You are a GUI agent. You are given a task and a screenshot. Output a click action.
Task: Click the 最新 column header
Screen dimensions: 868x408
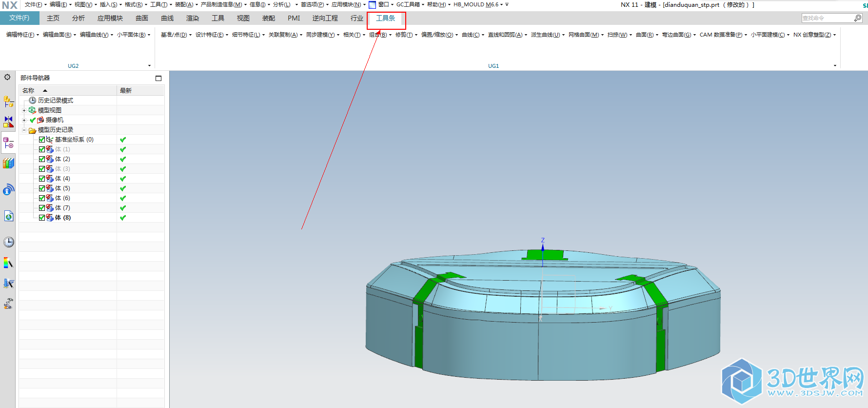(x=140, y=90)
